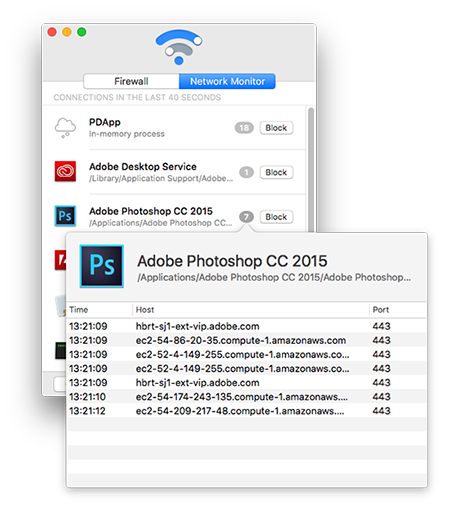This screenshot has width=450, height=513.
Task: Open the Photoshop connection count badge 7
Action: (246, 217)
